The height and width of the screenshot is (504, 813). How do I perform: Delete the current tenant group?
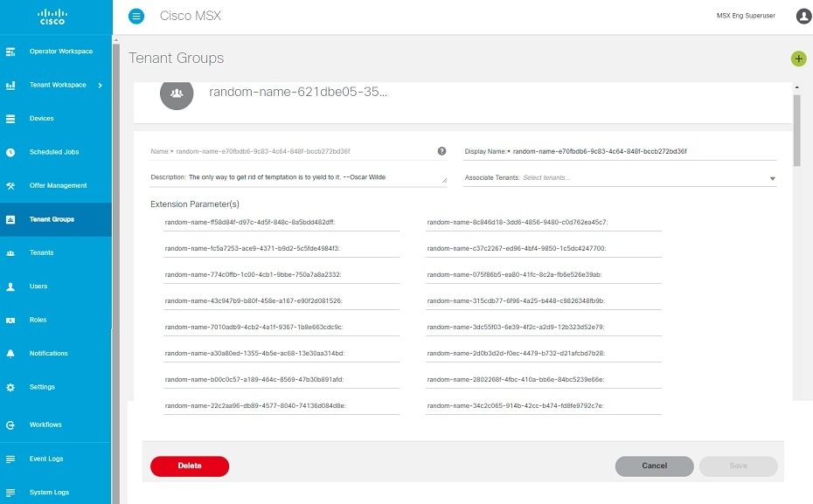click(x=190, y=466)
